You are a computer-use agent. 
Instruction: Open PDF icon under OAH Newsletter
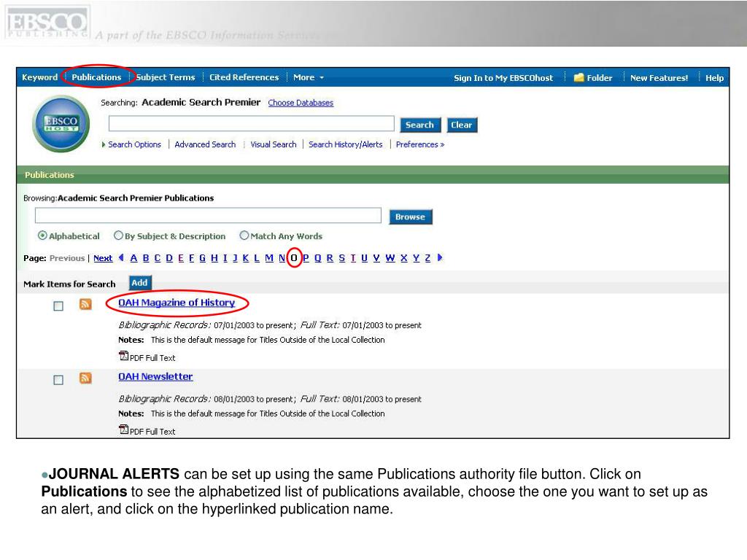123,429
